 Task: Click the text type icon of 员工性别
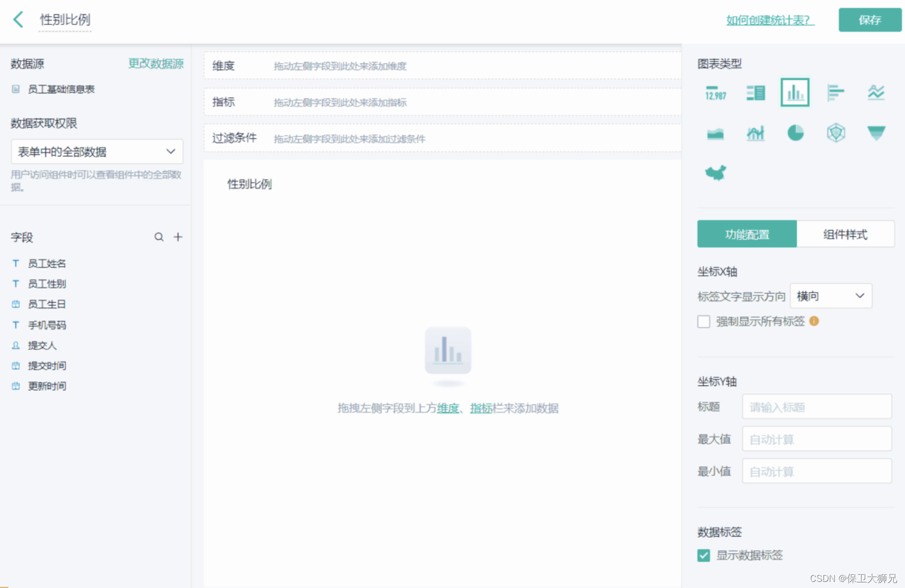tap(16, 284)
